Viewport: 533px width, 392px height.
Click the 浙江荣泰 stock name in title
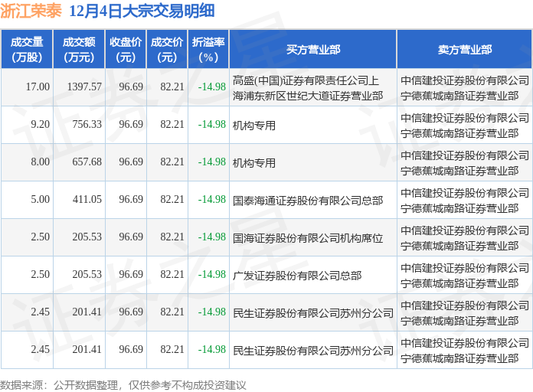pos(31,11)
